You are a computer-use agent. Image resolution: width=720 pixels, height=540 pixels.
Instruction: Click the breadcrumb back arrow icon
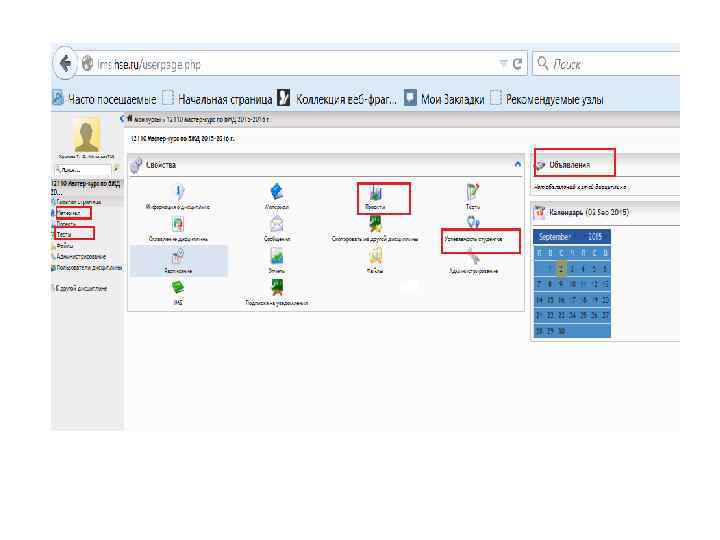[x=123, y=119]
